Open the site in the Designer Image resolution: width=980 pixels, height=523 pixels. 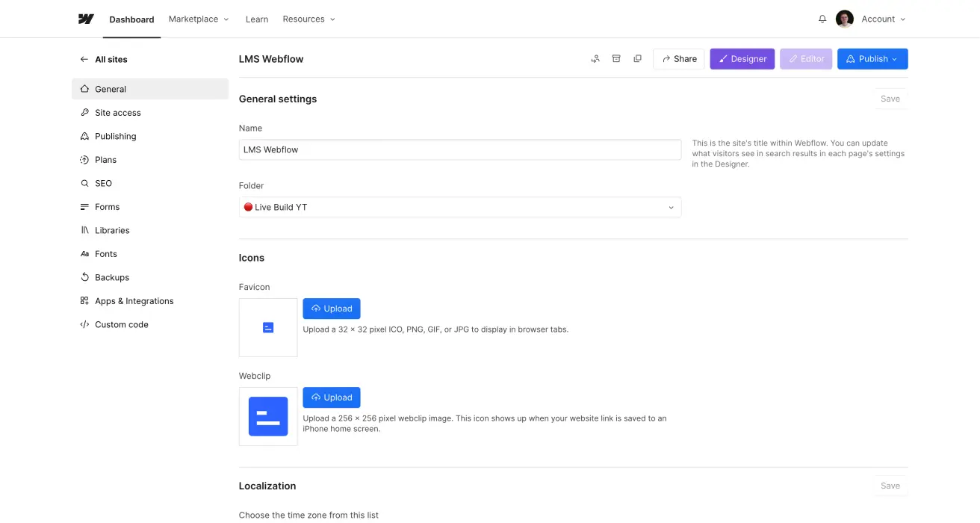(x=742, y=58)
